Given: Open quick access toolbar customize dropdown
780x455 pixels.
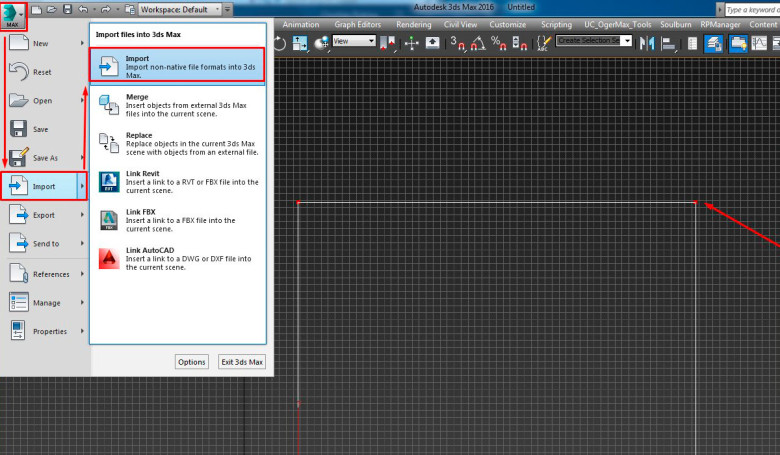Looking at the screenshot, I should point(227,9).
